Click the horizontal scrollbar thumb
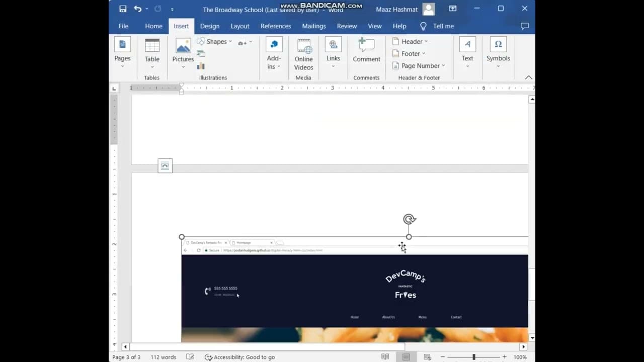The image size is (644, 362). point(267,347)
